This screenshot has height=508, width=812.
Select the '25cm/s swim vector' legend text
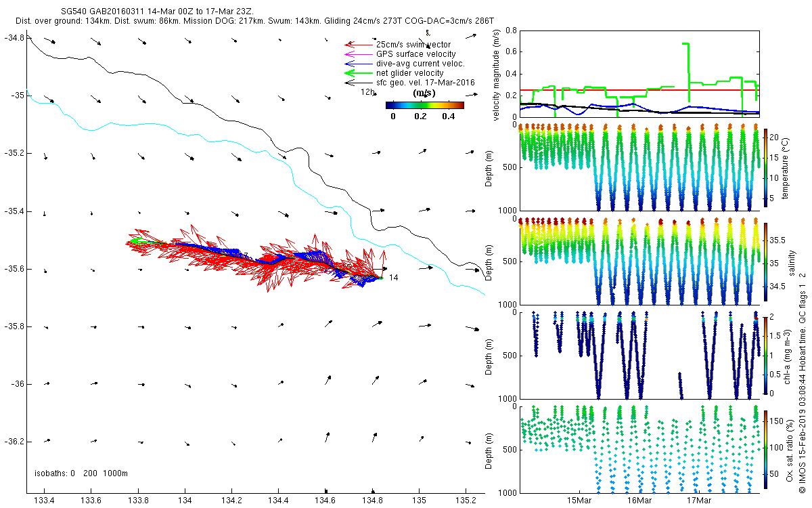click(414, 45)
